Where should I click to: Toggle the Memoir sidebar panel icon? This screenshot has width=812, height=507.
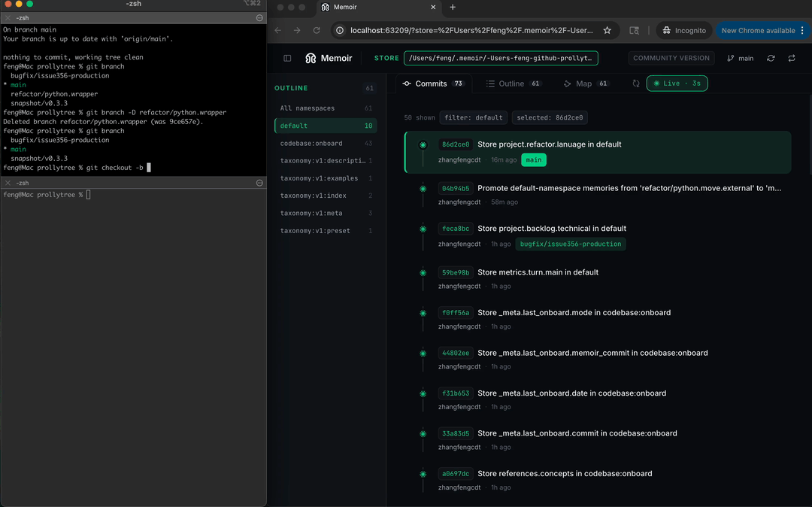(287, 58)
